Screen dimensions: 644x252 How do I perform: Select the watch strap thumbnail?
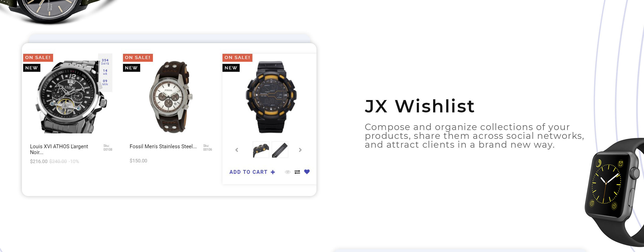pos(280,150)
